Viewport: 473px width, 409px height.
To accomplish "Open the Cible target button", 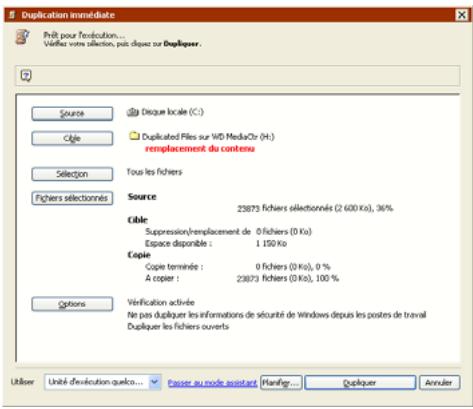I will point(72,138).
